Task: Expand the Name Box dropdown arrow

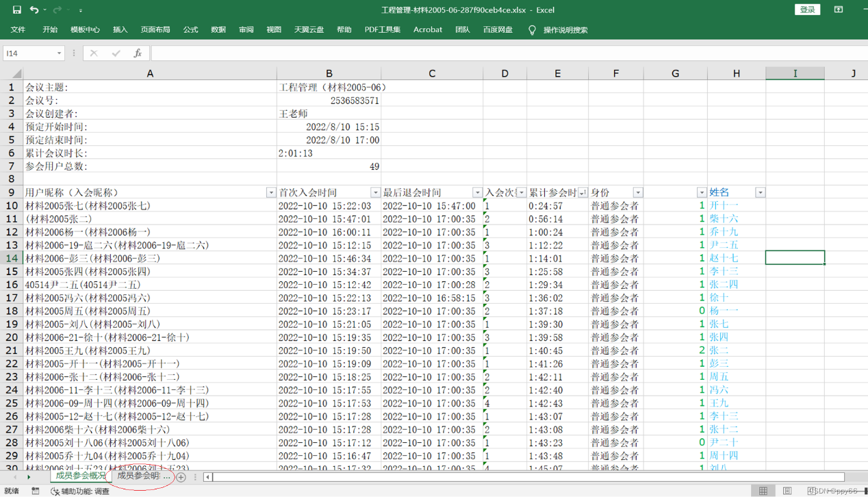Action: 59,53
